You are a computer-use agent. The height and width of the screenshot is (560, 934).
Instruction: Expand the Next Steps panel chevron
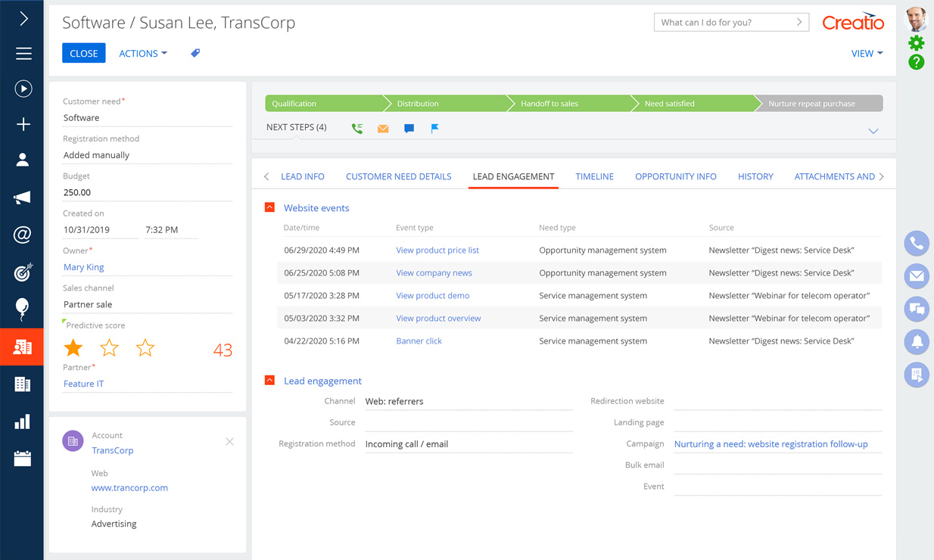click(x=873, y=131)
